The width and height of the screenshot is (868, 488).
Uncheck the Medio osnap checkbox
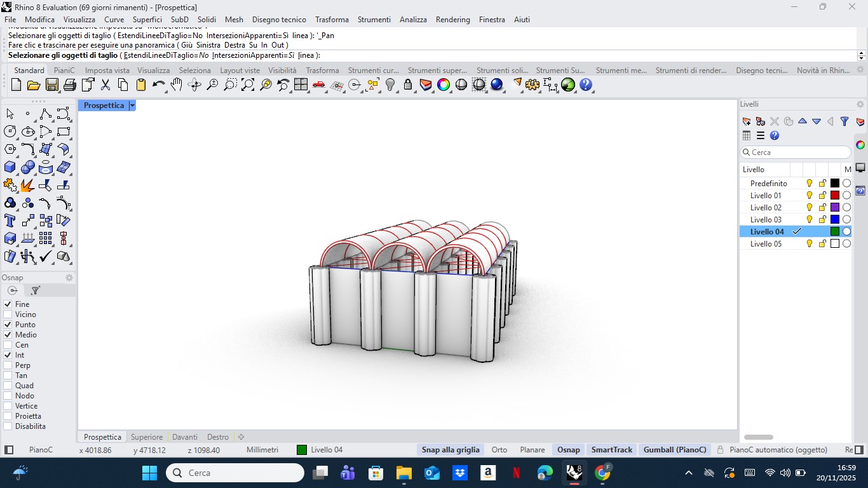coord(8,335)
